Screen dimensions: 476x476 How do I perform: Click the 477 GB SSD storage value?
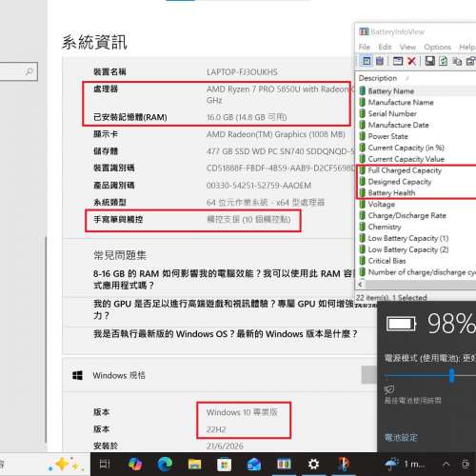281,151
